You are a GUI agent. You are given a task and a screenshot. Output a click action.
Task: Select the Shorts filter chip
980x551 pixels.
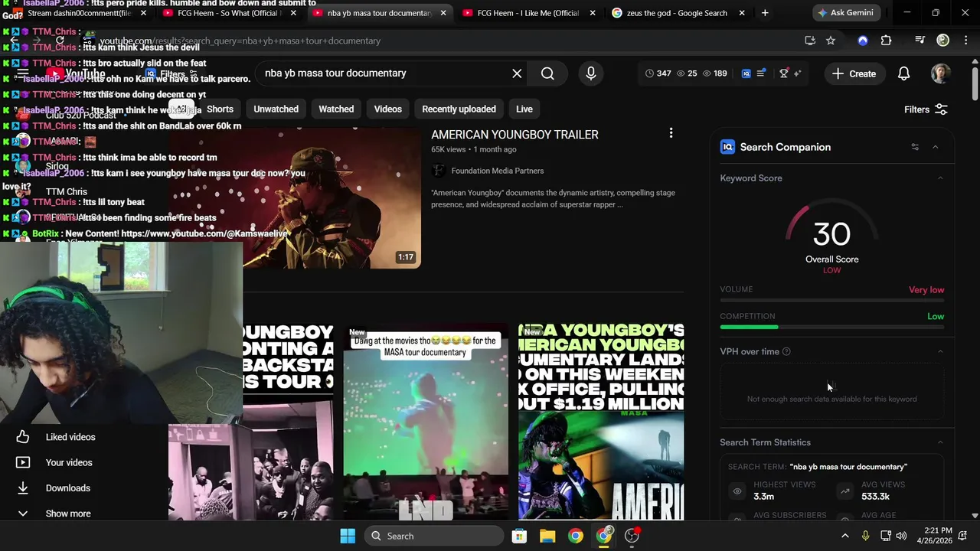pyautogui.click(x=220, y=109)
